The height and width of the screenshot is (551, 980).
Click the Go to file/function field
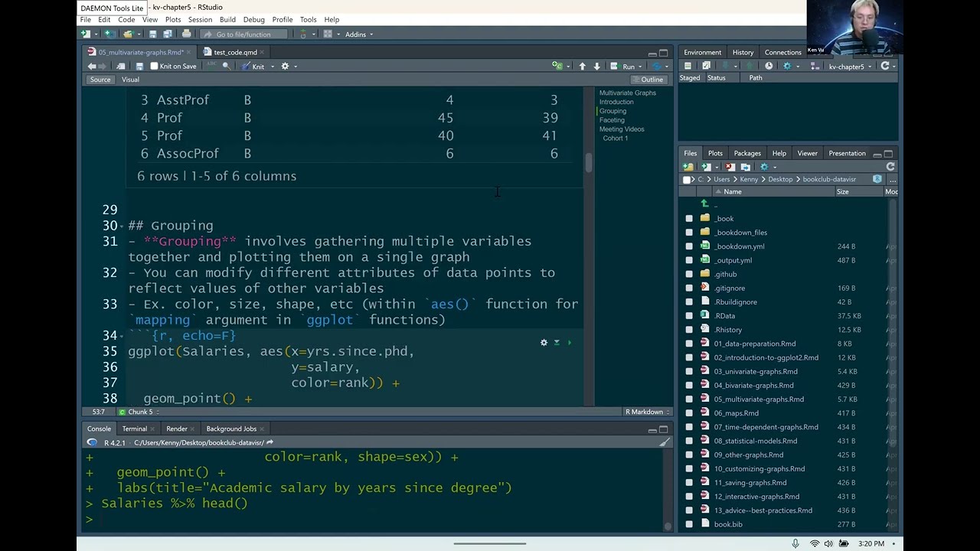[245, 34]
